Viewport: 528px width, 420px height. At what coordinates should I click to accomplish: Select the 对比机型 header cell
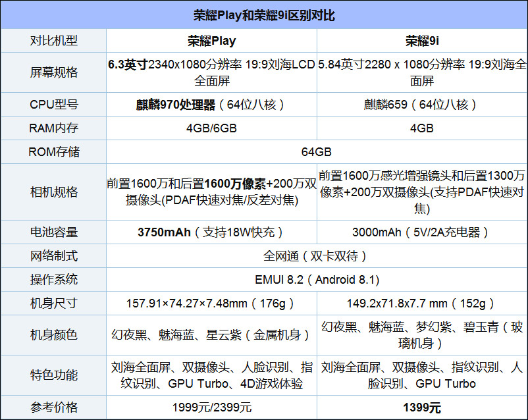click(x=53, y=40)
